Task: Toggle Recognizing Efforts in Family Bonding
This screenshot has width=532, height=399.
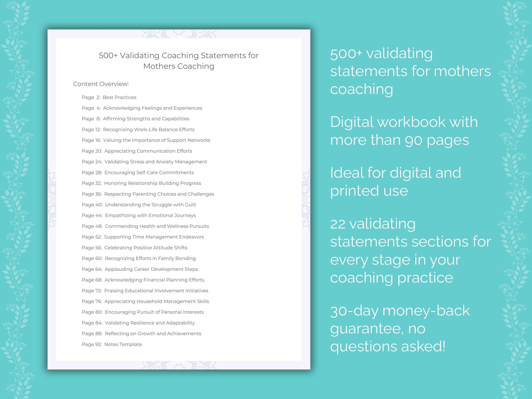Action: pyautogui.click(x=148, y=258)
